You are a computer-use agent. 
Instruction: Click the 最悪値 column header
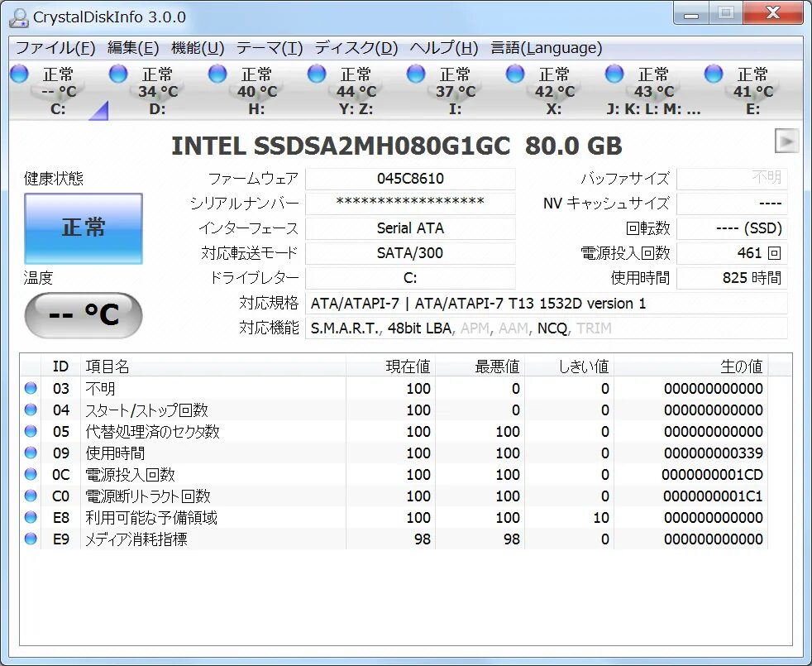[x=480, y=367]
